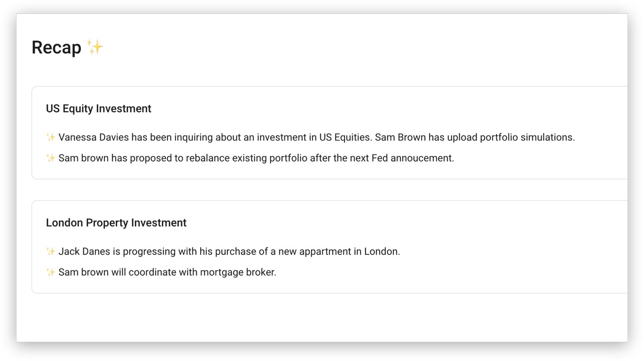Select the Recap heading text
This screenshot has width=644, height=361.
[x=56, y=47]
